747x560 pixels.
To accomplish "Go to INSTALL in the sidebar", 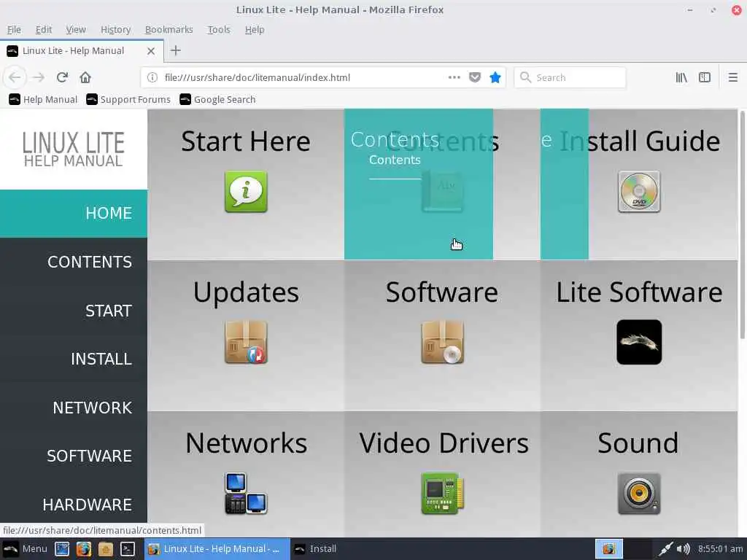I will click(x=74, y=359).
